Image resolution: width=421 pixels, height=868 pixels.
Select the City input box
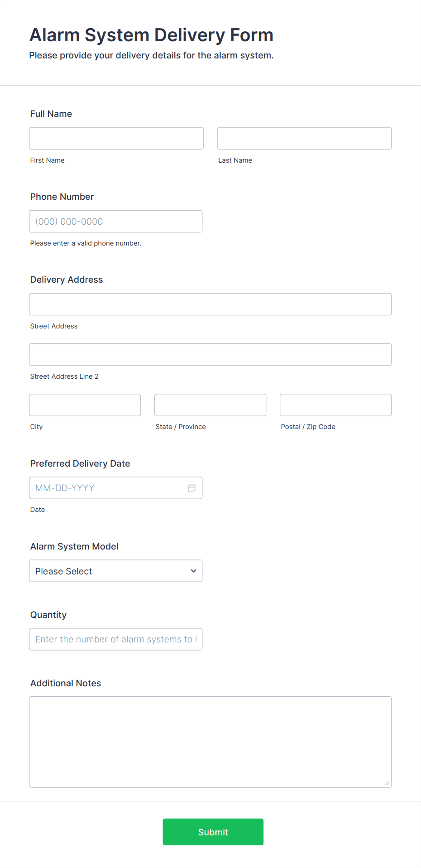pyautogui.click(x=85, y=405)
